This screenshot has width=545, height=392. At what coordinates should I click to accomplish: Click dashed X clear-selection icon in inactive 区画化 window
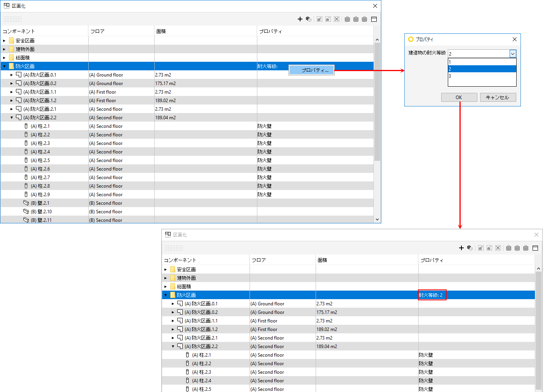tap(498, 248)
